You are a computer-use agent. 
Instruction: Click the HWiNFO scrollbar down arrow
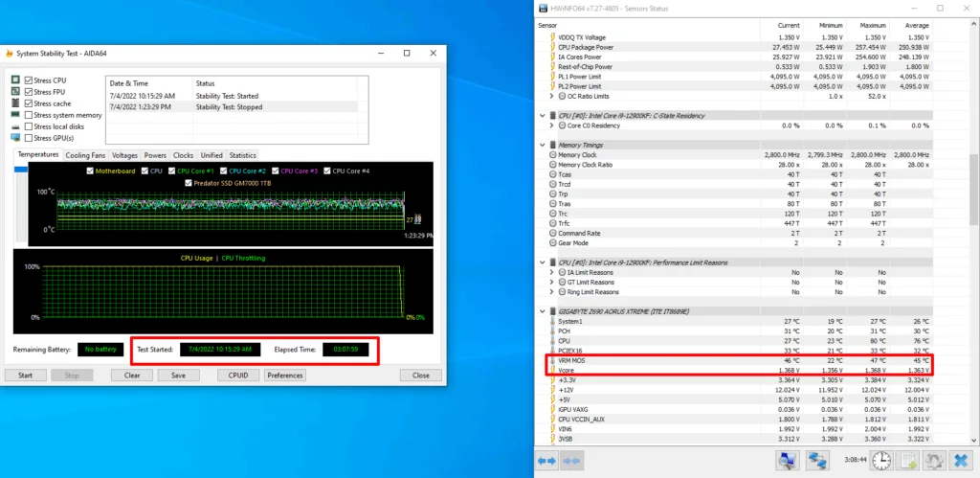(974, 440)
